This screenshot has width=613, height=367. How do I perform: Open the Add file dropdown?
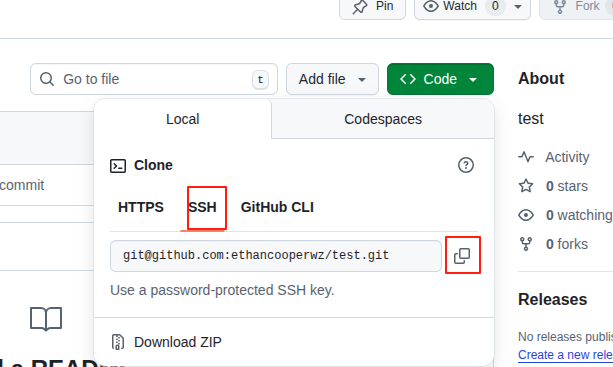click(332, 79)
